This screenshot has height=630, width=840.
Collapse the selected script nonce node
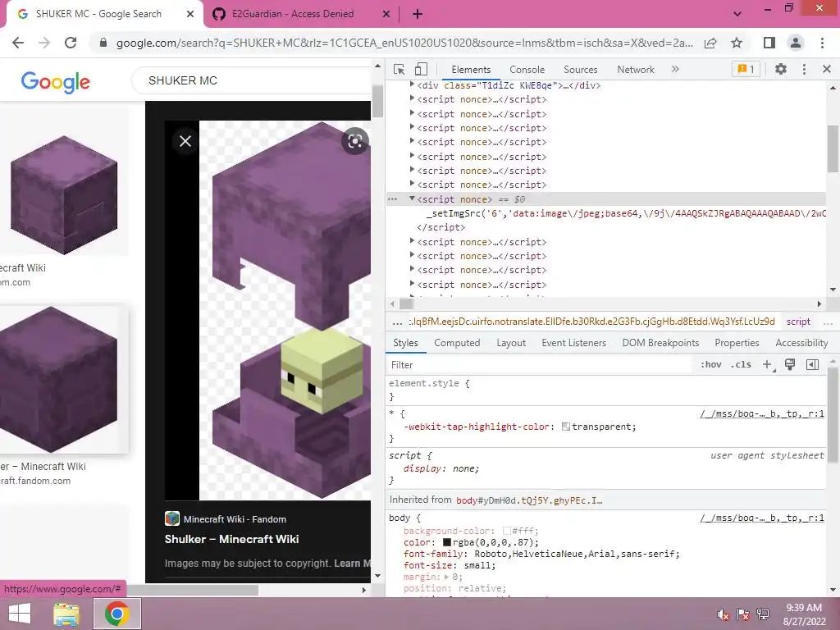coord(412,199)
